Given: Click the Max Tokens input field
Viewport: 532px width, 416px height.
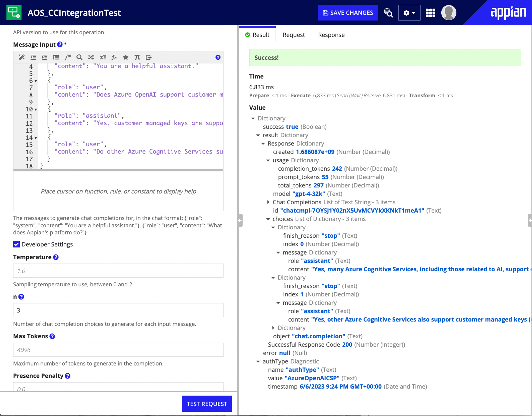Looking at the screenshot, I should pyautogui.click(x=118, y=350).
